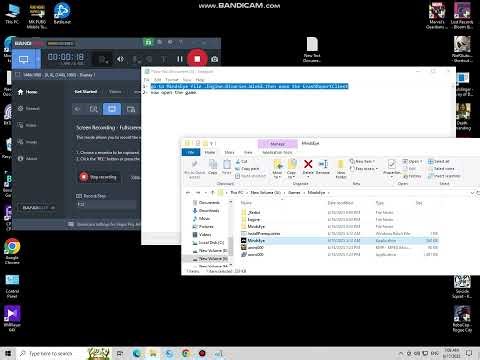Pause the Bandicam recording

(180, 59)
